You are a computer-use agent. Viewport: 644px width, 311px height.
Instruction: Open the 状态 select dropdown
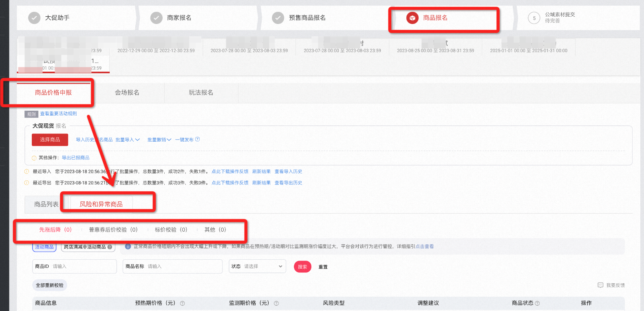pos(257,266)
